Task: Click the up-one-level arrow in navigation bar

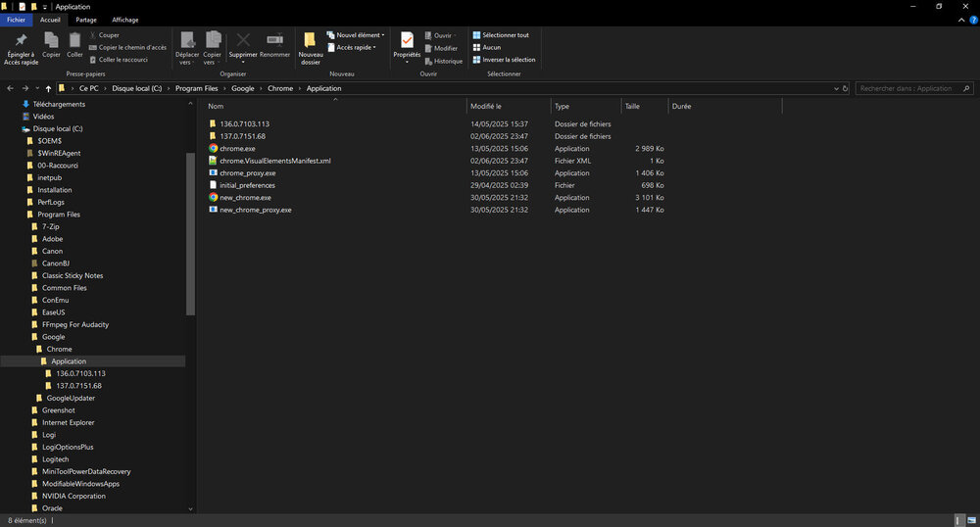Action: (x=48, y=88)
